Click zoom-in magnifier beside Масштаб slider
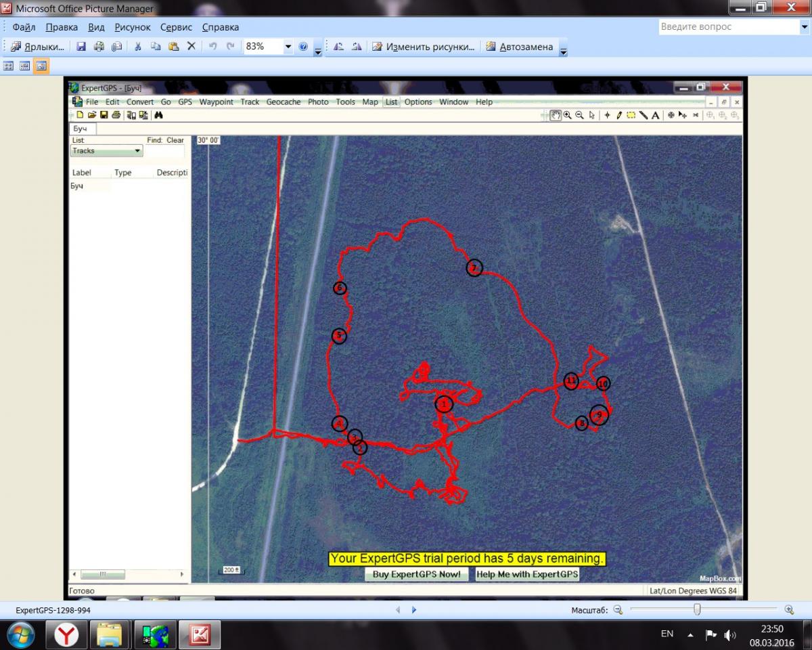Viewport: 812px width, 650px height. (x=789, y=610)
